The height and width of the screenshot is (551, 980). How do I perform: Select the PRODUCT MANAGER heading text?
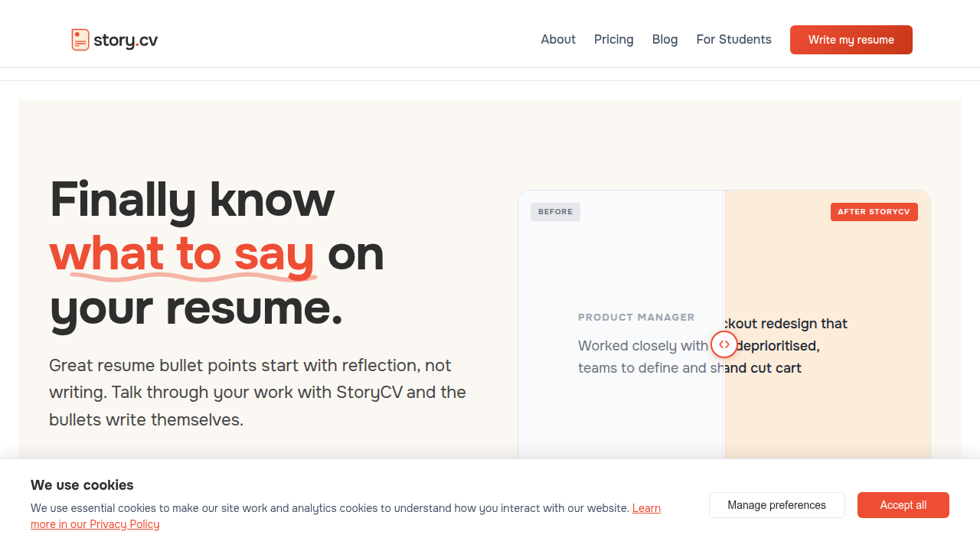[x=636, y=317]
